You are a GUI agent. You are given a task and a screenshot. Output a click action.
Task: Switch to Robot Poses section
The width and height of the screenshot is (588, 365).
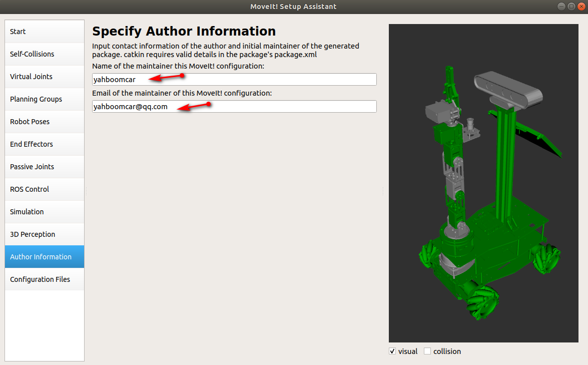[44, 122]
